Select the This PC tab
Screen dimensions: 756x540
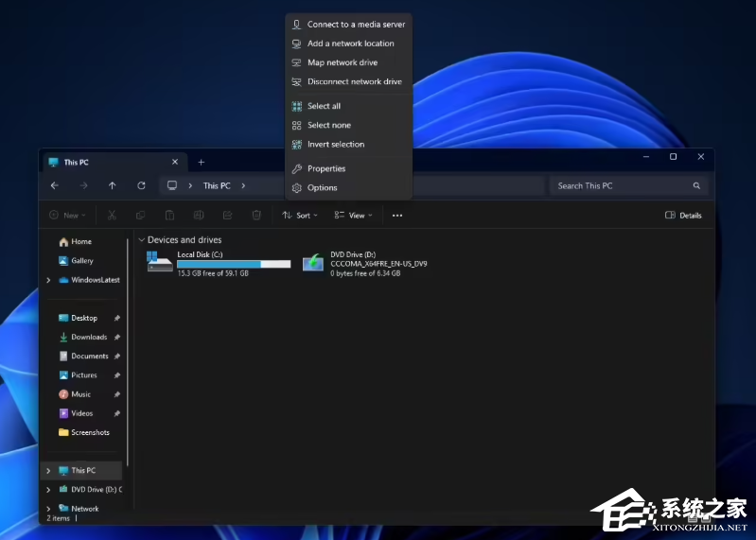(x=114, y=163)
